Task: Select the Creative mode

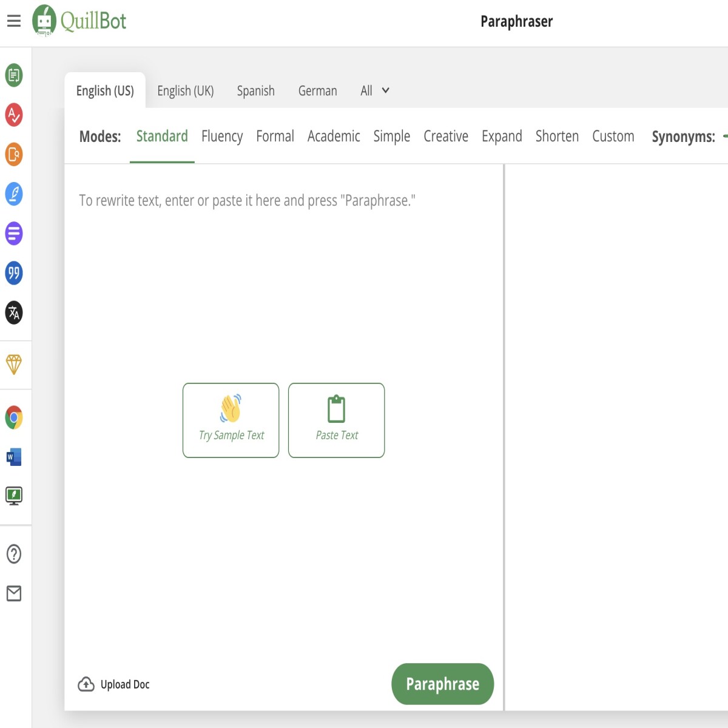Action: pos(446,136)
